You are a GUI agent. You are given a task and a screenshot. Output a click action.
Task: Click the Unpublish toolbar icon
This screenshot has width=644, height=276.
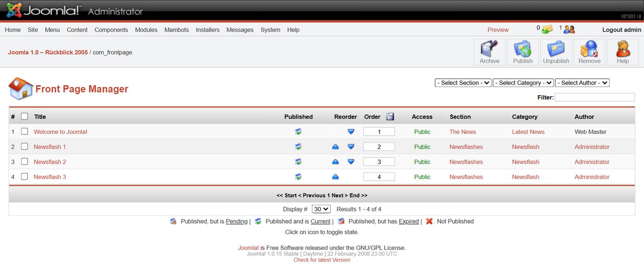(x=556, y=52)
